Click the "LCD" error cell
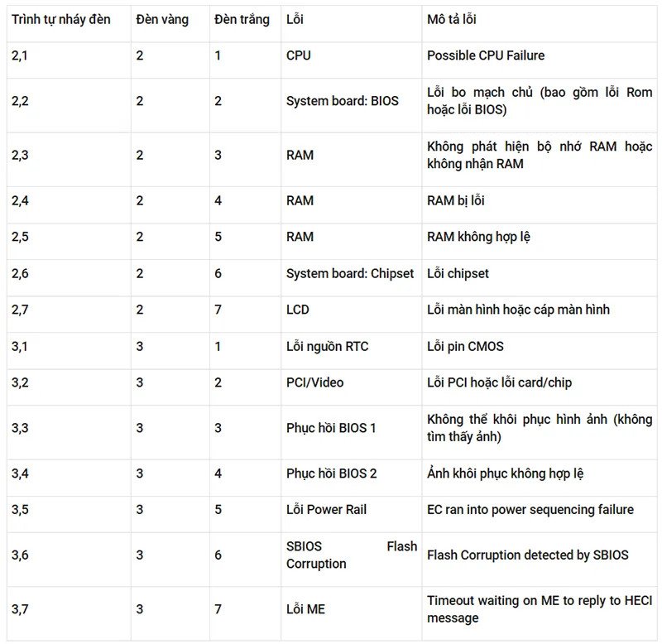Image resolution: width=662 pixels, height=644 pixels. [298, 310]
